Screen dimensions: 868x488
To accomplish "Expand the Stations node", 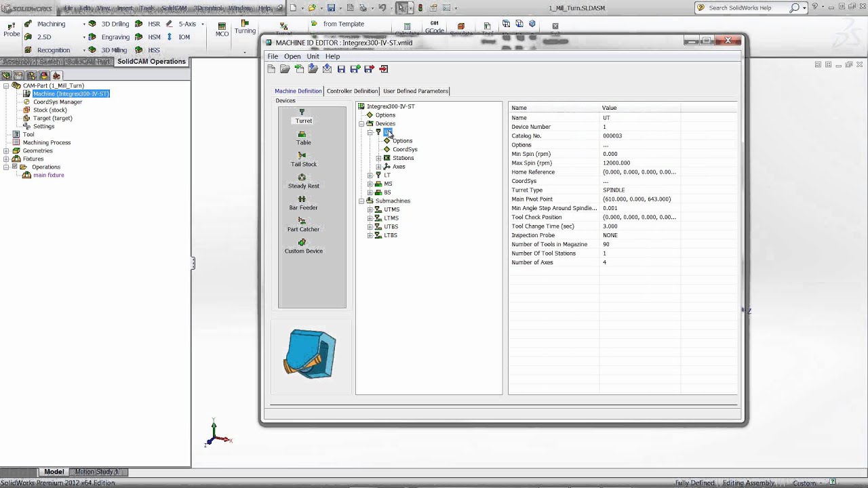I will (378, 158).
